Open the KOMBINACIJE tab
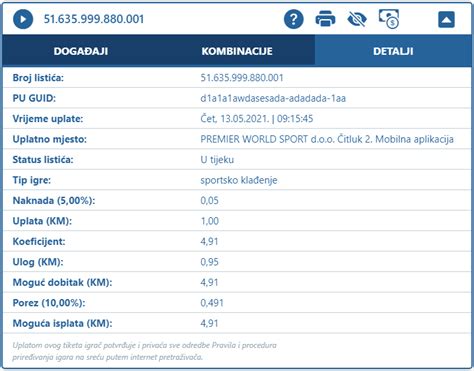Screen dimensions: 474x371 coord(237,51)
